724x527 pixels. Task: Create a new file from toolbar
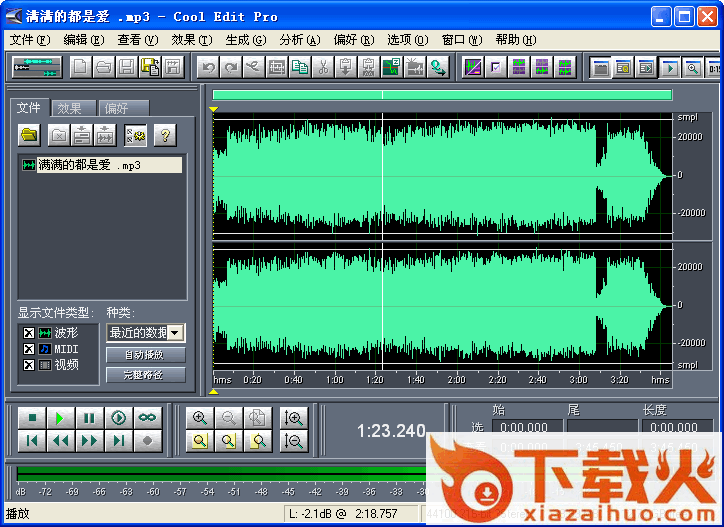coord(80,67)
